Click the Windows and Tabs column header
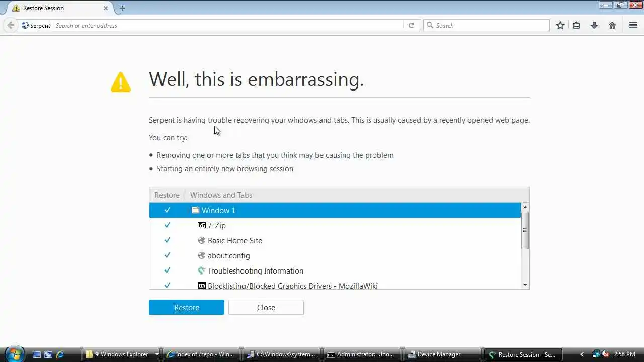The height and width of the screenshot is (362, 644). click(x=357, y=195)
